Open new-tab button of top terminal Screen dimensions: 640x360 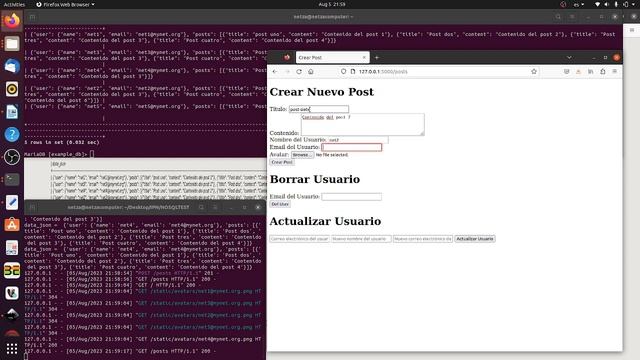click(32, 17)
